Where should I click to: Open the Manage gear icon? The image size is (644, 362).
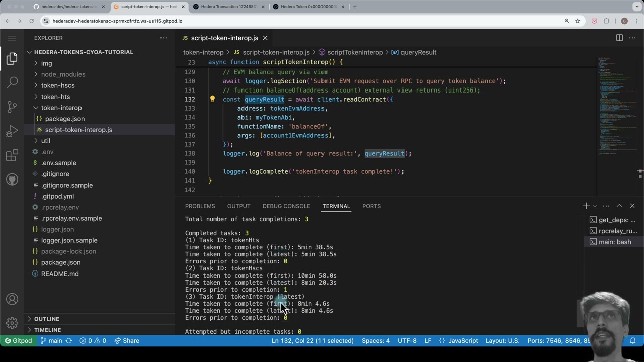pyautogui.click(x=12, y=323)
